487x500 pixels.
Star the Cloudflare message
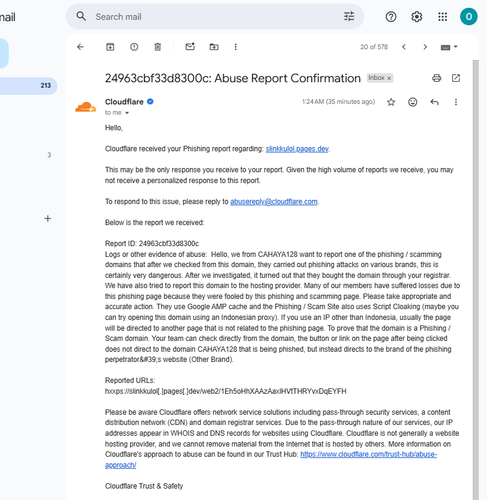391,102
